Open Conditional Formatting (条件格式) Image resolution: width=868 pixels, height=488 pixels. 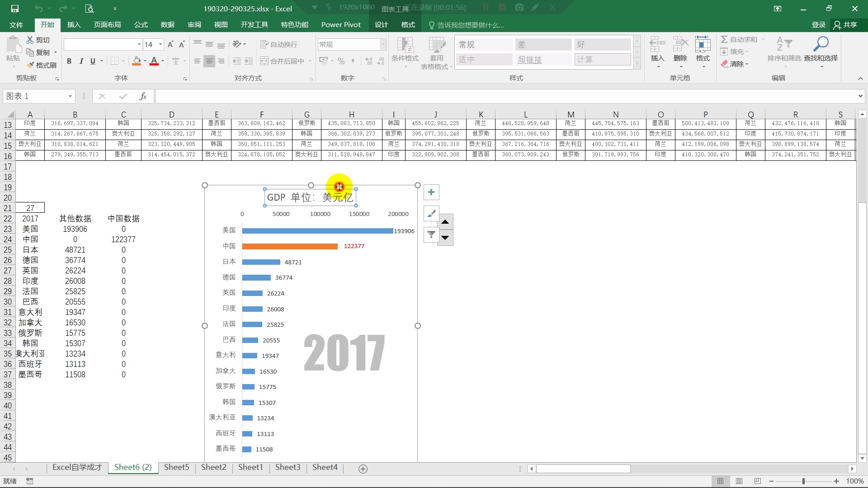pyautogui.click(x=405, y=52)
